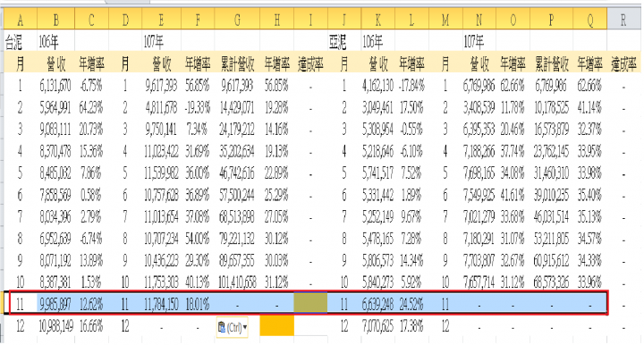This screenshot has height=345, width=644.
Task: Click cell with value 6,131,670
Action: tap(55, 85)
